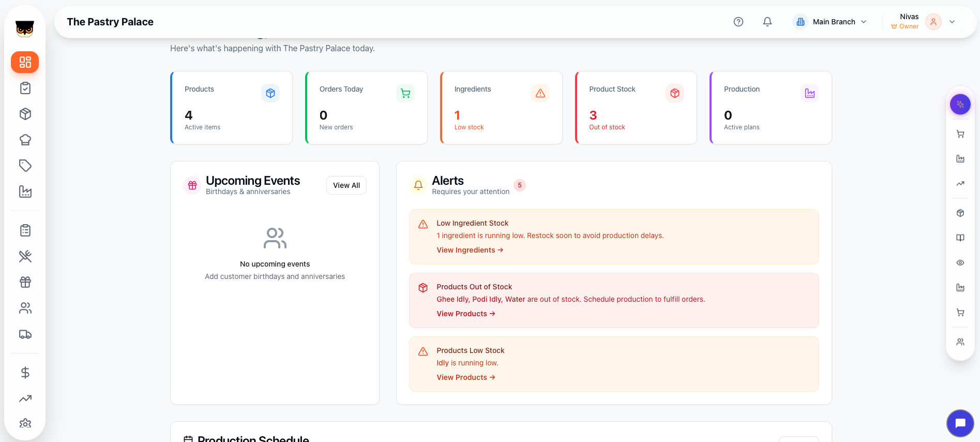Click the gift icon in sidebar
The image size is (980, 442).
[x=25, y=282]
